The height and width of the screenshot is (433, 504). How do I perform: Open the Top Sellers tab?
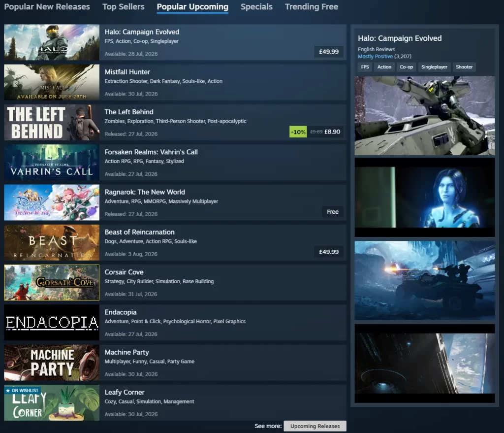coord(124,7)
